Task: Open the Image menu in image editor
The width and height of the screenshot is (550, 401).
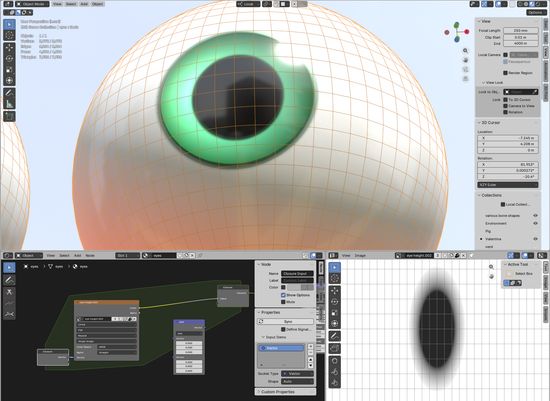Action: pyautogui.click(x=360, y=255)
